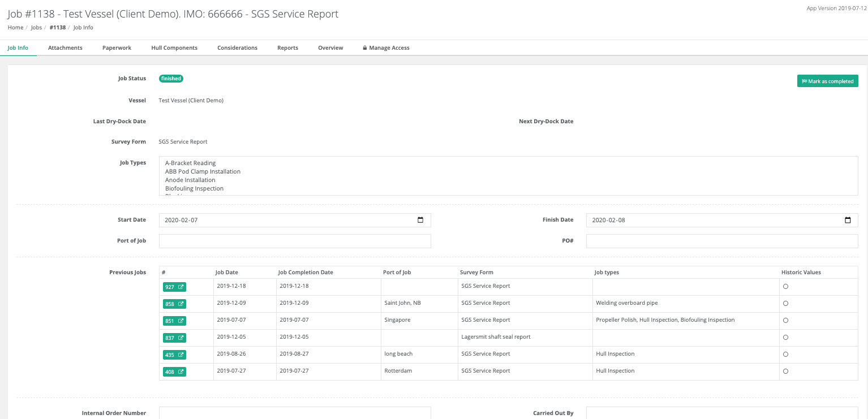
Task: Open the Finish Date calendar picker icon
Action: 848,220
